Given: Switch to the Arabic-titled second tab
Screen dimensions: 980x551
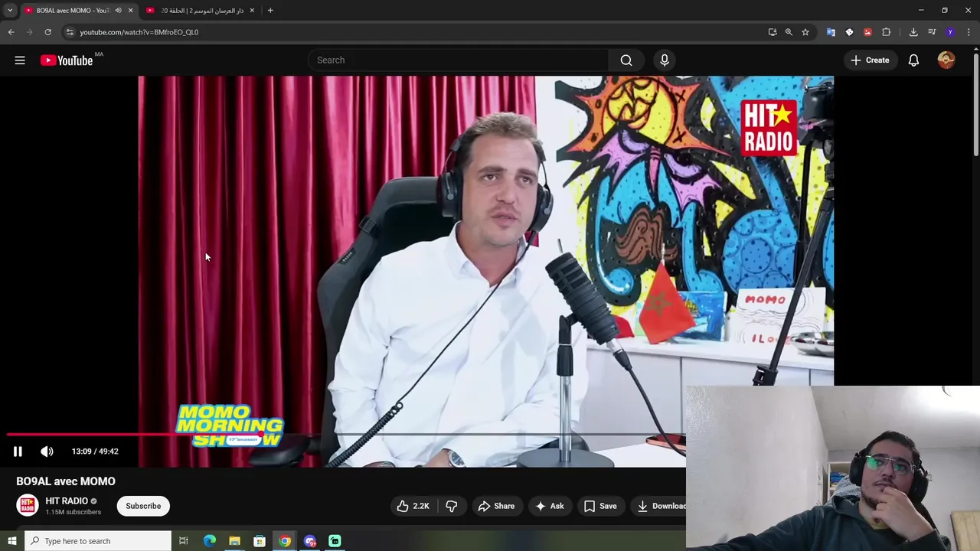Looking at the screenshot, I should click(202, 11).
